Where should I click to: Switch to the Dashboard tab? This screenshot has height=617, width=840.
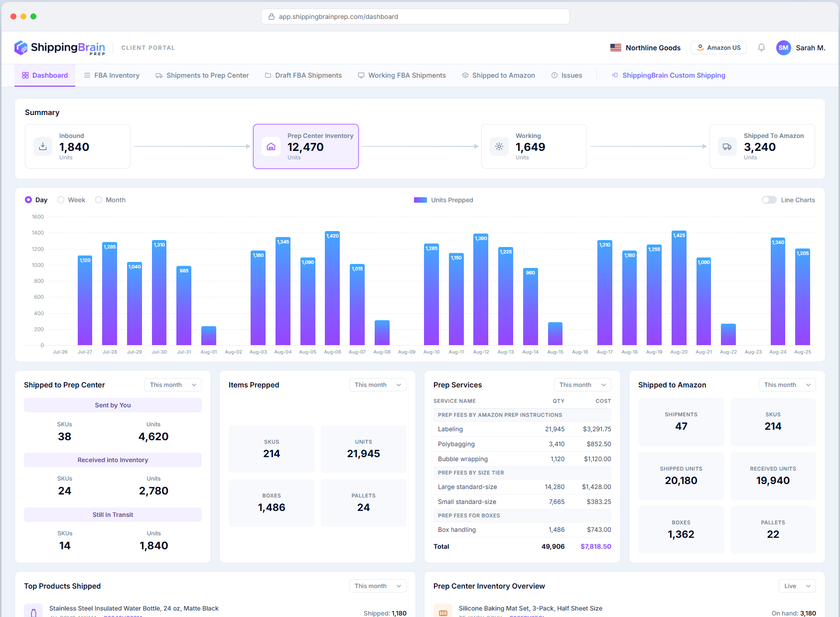tap(45, 75)
